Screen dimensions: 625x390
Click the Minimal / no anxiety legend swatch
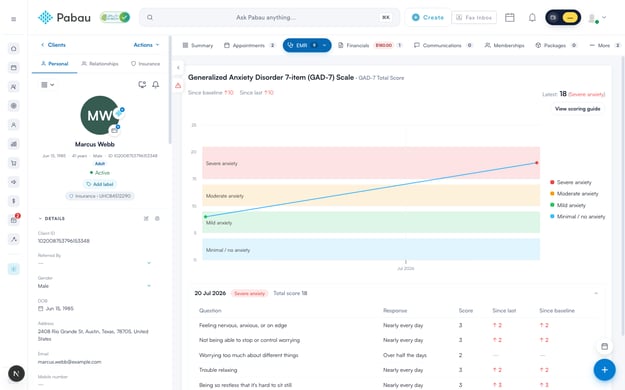tap(552, 217)
